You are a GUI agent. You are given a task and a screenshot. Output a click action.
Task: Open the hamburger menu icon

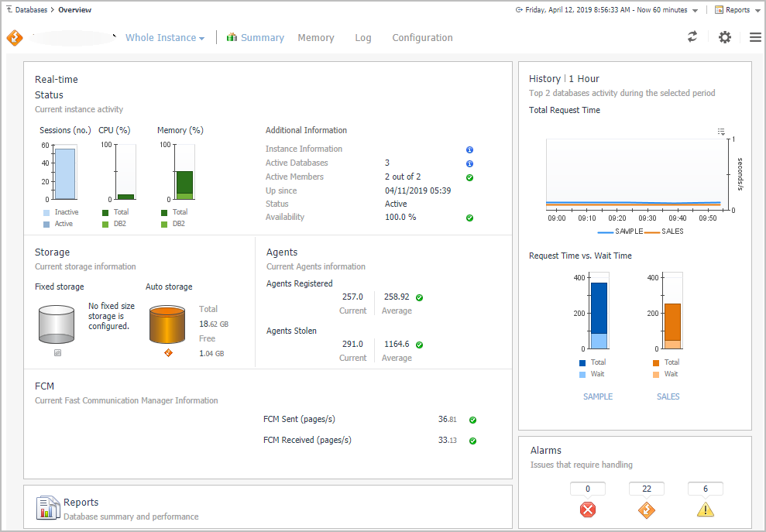coord(755,37)
